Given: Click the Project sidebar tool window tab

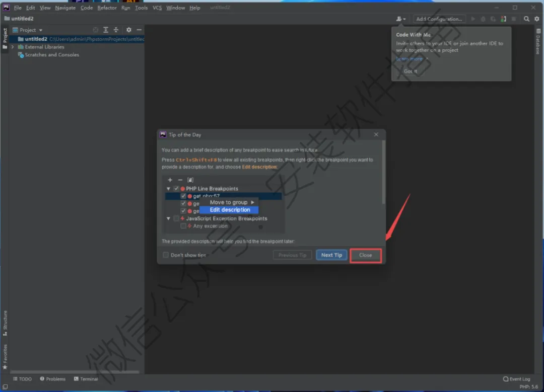Looking at the screenshot, I should [5, 38].
